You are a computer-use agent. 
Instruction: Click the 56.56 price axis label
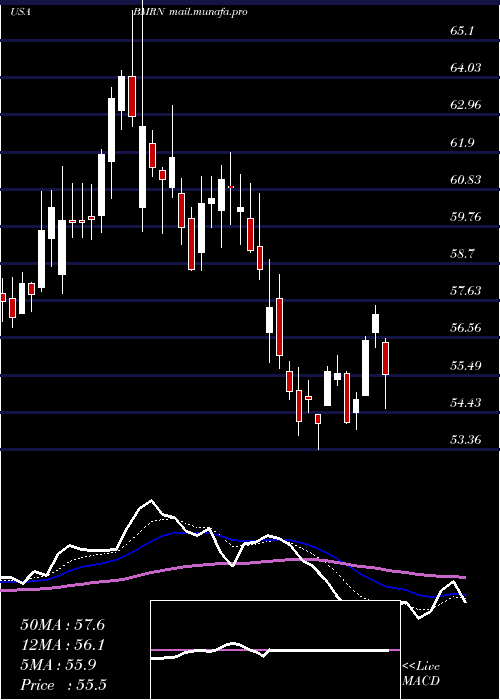pyautogui.click(x=466, y=328)
